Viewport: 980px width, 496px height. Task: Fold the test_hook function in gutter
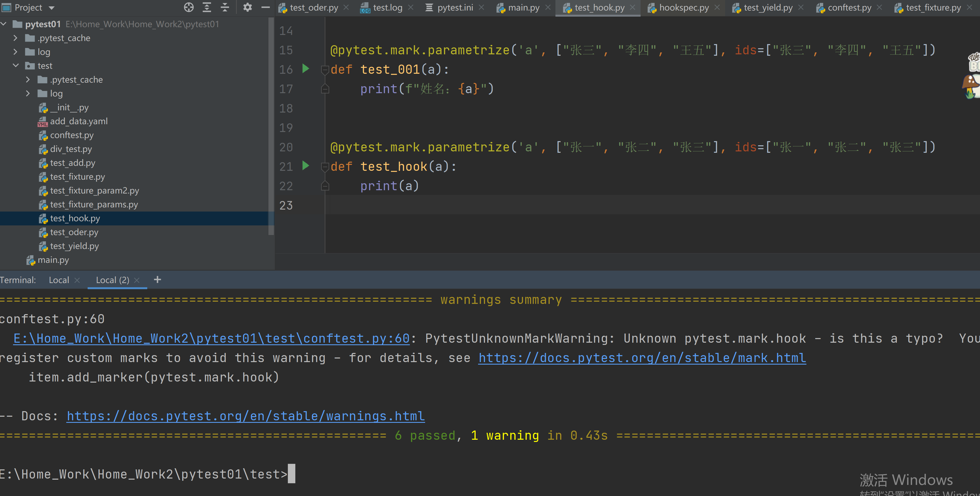tap(325, 167)
